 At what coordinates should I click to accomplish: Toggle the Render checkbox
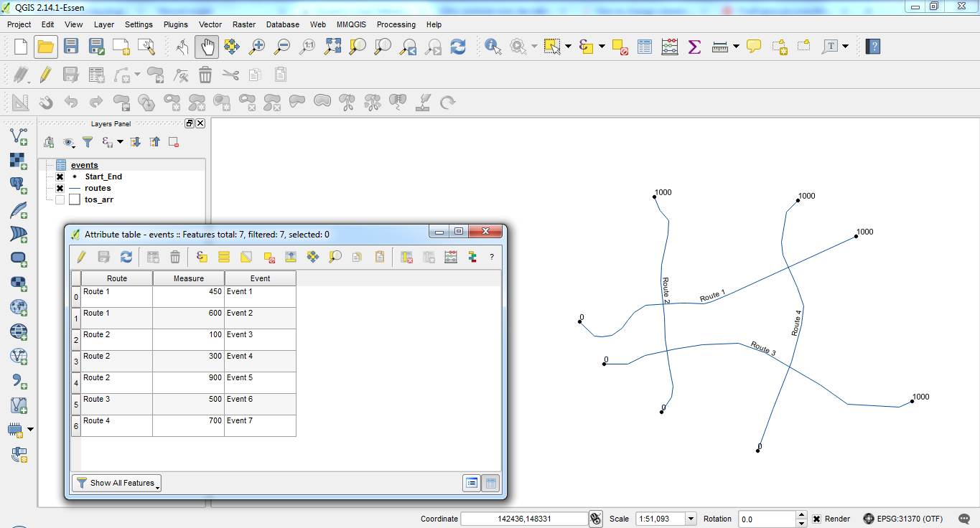coord(817,519)
